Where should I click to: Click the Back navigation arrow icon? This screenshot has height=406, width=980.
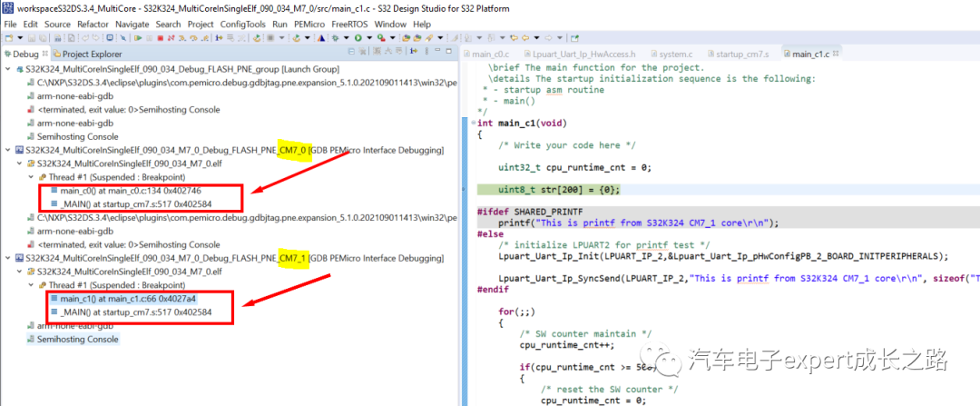pyautogui.click(x=525, y=37)
